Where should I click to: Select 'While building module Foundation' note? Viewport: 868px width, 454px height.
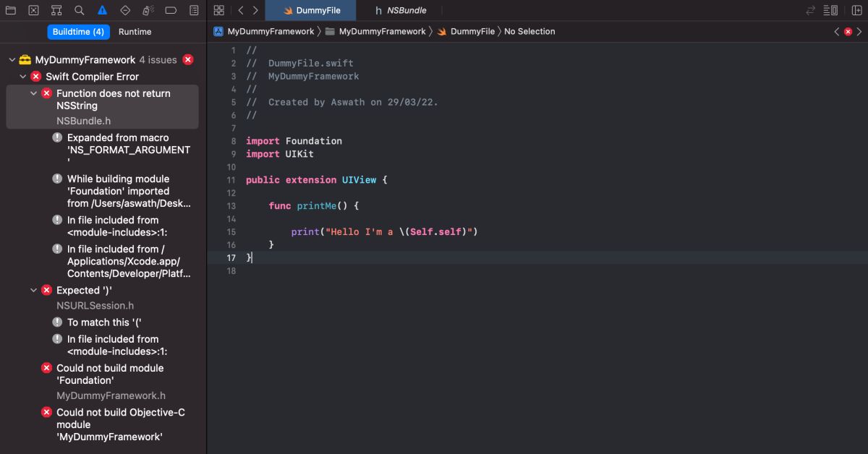(129, 191)
